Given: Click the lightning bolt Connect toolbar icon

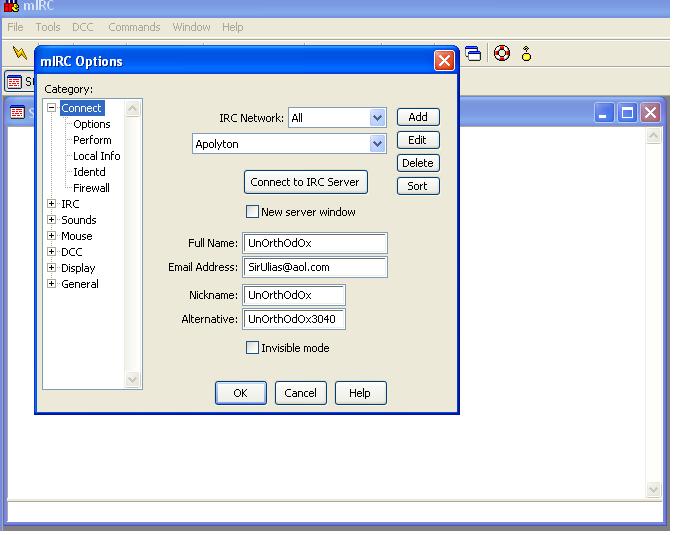Looking at the screenshot, I should [19, 54].
